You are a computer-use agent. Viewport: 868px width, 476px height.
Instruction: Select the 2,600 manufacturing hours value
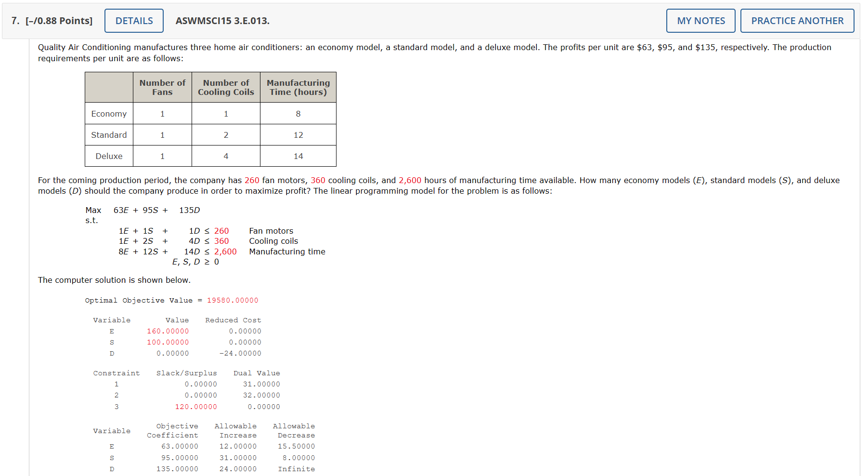(x=410, y=180)
